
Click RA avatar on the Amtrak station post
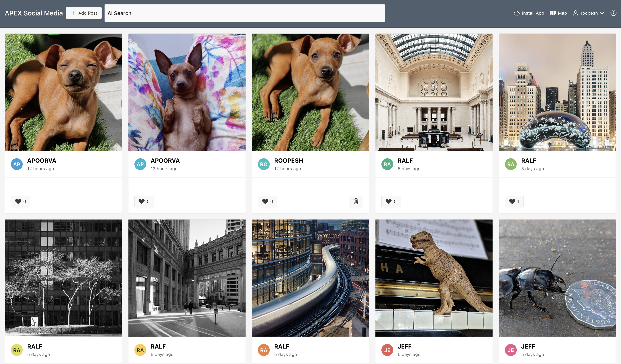coord(387,164)
